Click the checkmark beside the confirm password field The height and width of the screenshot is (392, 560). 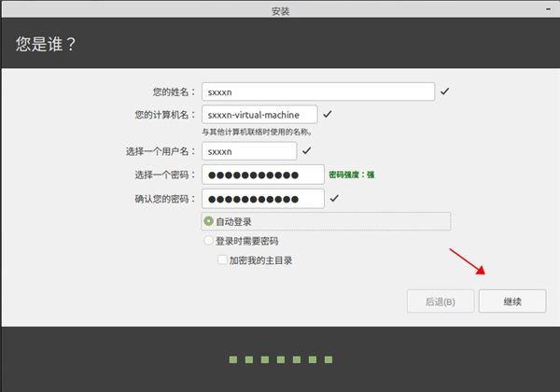pyautogui.click(x=334, y=199)
